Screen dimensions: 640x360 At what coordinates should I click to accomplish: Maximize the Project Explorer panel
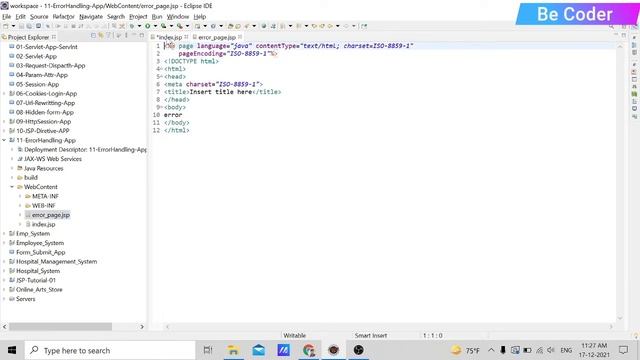pos(142,36)
